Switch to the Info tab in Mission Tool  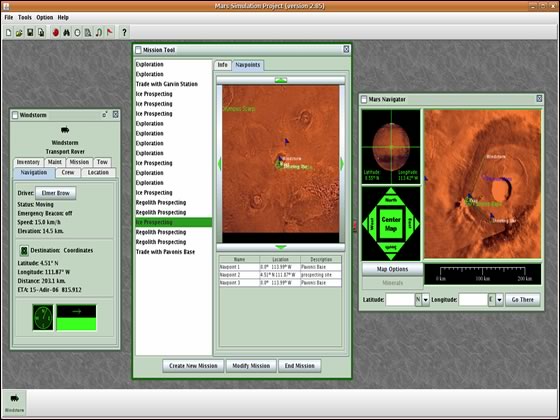click(x=222, y=65)
